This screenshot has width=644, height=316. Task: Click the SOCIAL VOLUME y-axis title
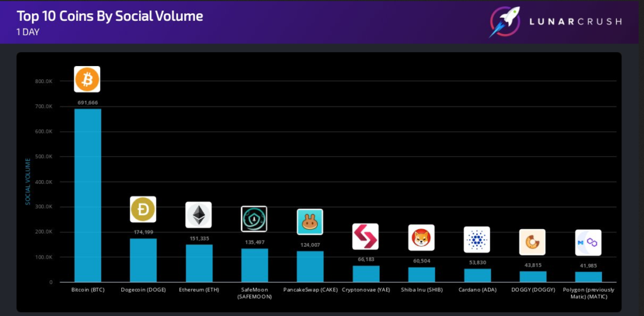[x=28, y=182]
